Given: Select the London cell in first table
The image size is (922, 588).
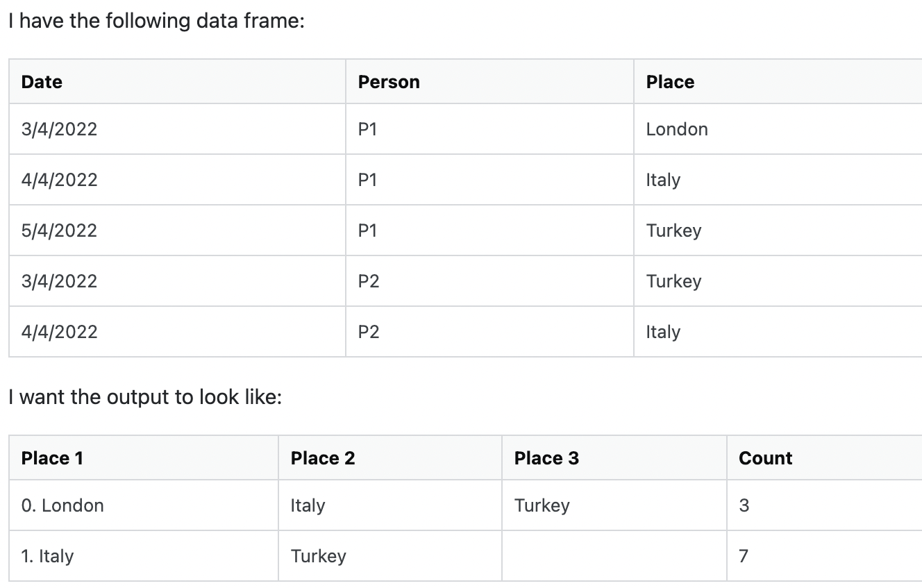Looking at the screenshot, I should (677, 129).
